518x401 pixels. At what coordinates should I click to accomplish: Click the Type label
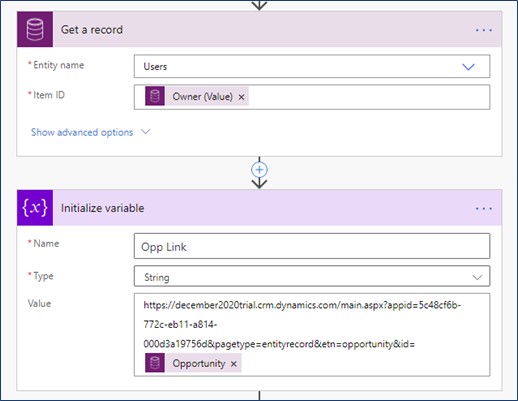click(43, 276)
